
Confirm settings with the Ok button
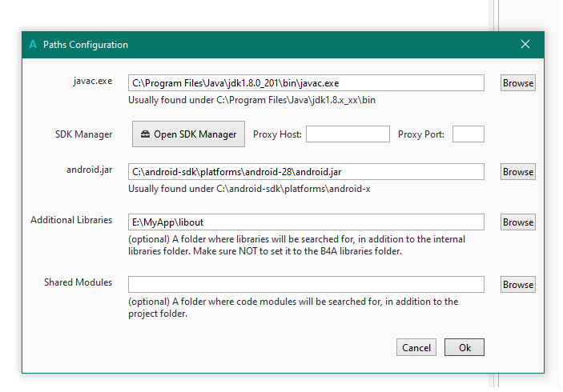click(464, 347)
